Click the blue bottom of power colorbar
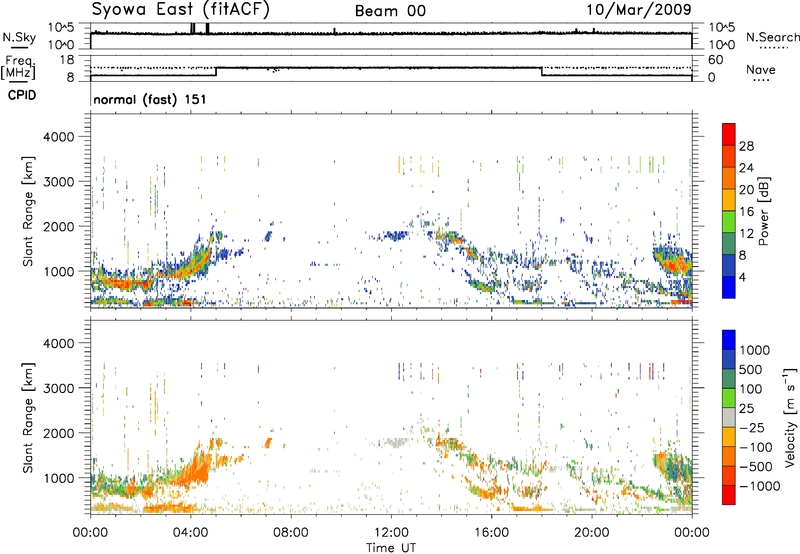The image size is (800, 554). pyautogui.click(x=729, y=288)
